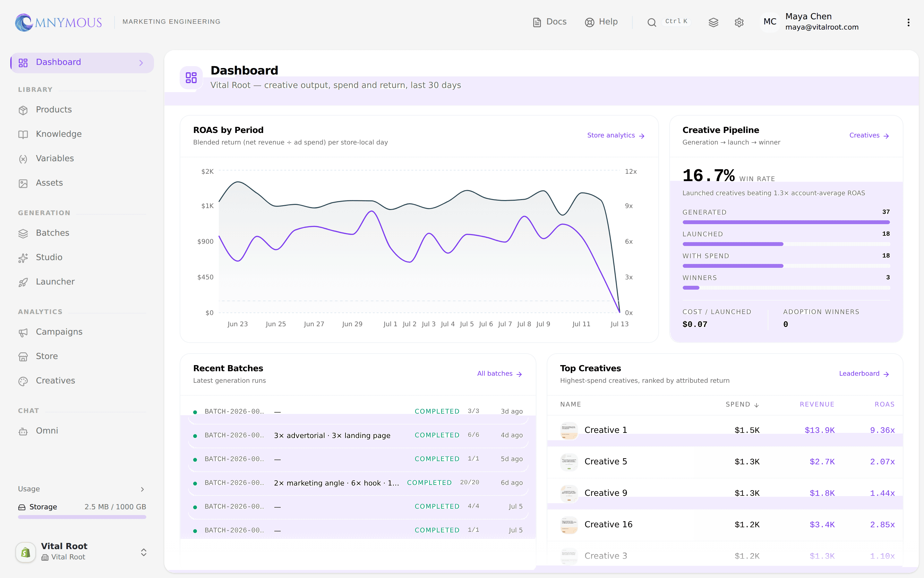
Task: Open Creative 9 thumbnail
Action: [569, 493]
